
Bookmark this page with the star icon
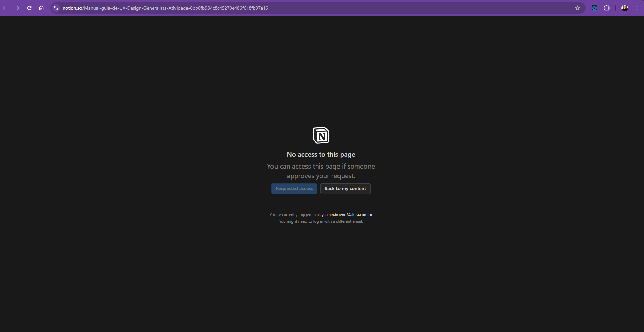(578, 8)
